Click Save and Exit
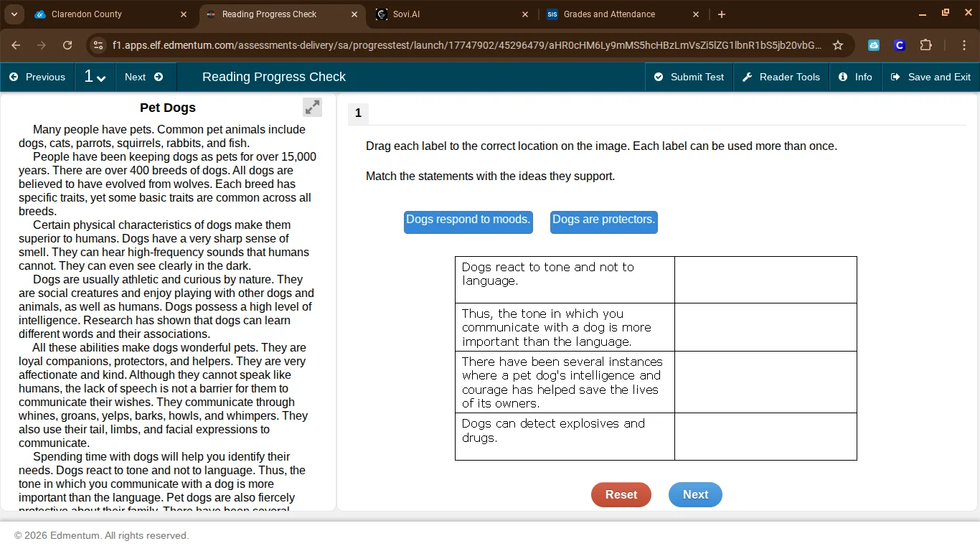 coord(930,77)
